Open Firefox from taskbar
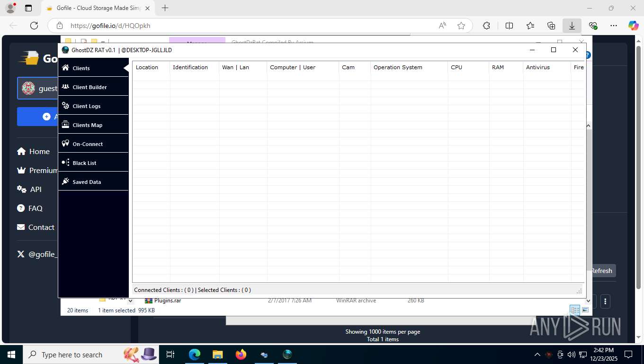Viewport: 644px width, 364px height. pyautogui.click(x=241, y=355)
